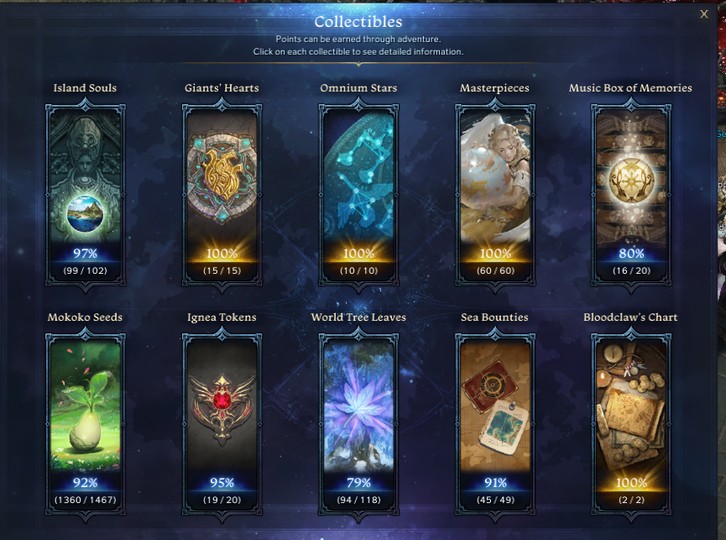
Task: Open the Music Box of Memories card
Action: click(x=631, y=195)
